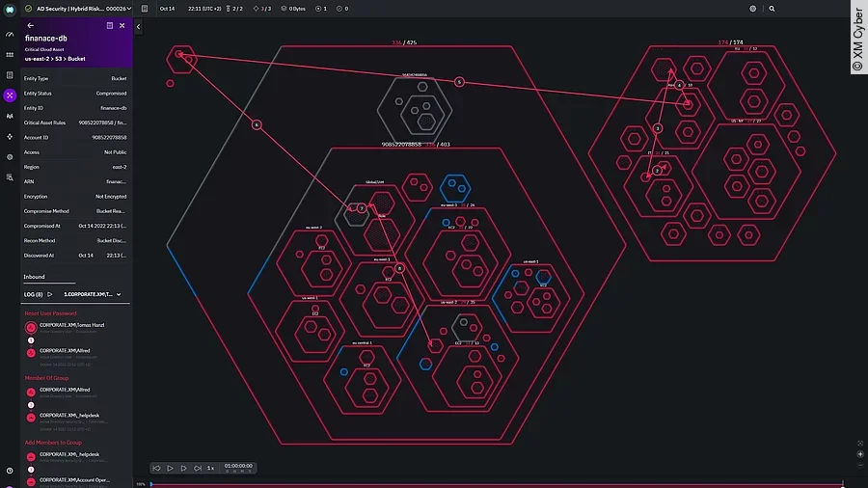
Task: Switch to the Inbound tab
Action: click(35, 277)
